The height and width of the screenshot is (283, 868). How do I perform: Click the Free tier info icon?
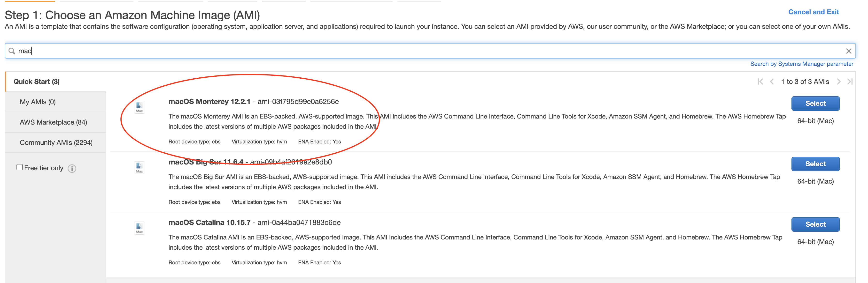[72, 168]
